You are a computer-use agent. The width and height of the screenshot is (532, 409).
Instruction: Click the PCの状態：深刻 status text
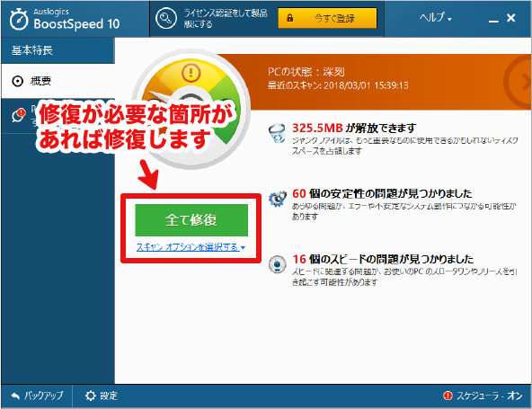click(x=306, y=72)
